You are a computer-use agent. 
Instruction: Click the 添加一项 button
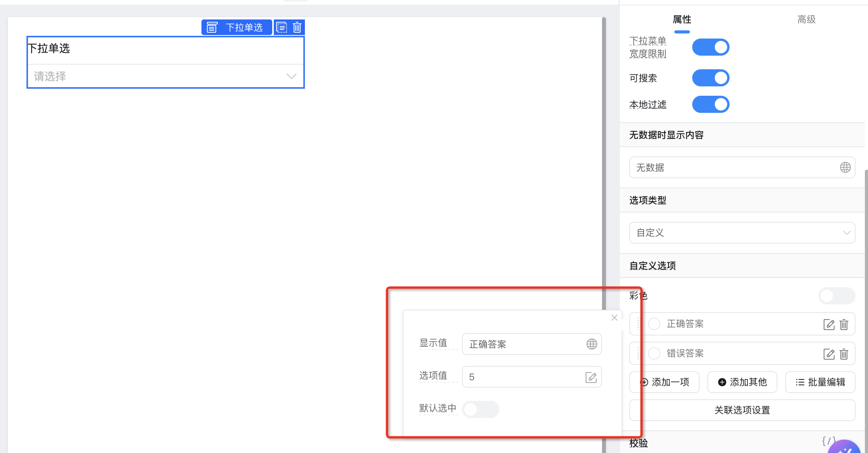664,382
